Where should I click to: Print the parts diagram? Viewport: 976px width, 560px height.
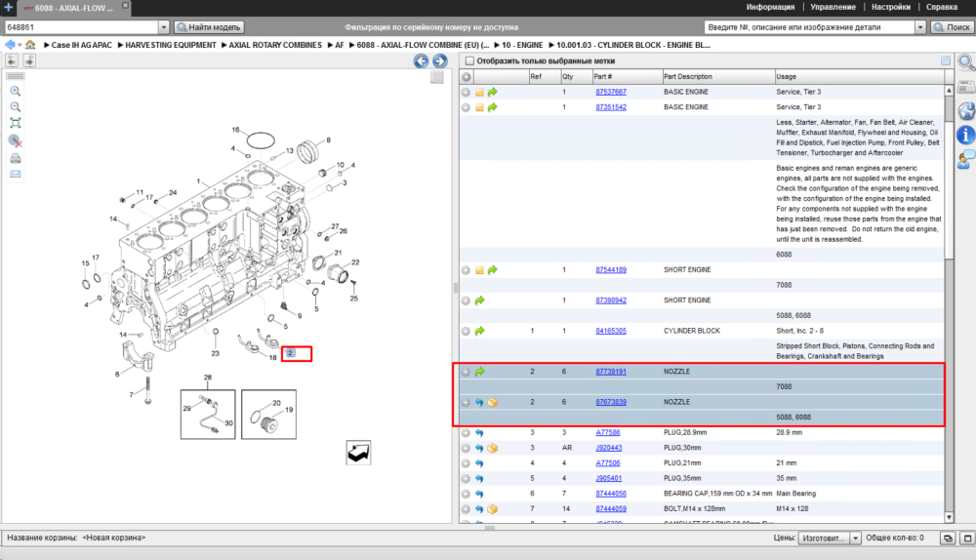[16, 159]
